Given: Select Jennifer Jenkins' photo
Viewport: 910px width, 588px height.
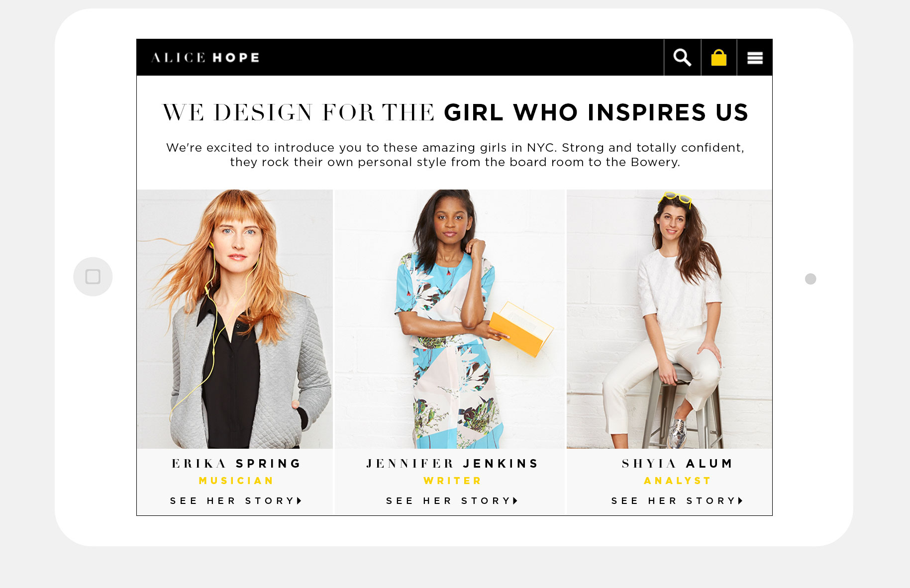Looking at the screenshot, I should click(450, 319).
